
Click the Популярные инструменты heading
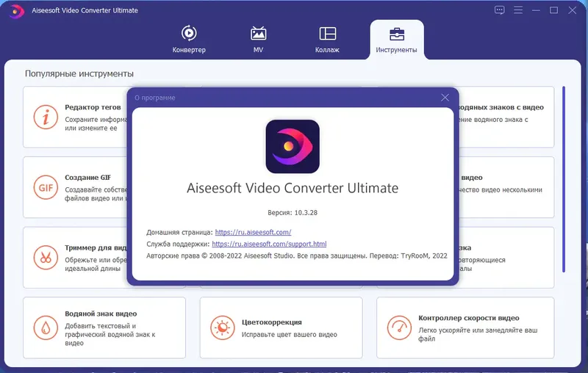coord(79,73)
